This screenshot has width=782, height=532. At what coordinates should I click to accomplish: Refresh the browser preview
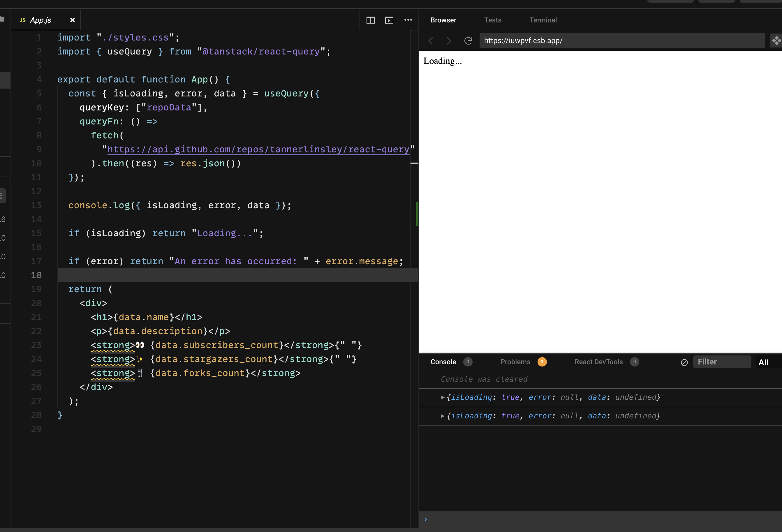click(468, 41)
